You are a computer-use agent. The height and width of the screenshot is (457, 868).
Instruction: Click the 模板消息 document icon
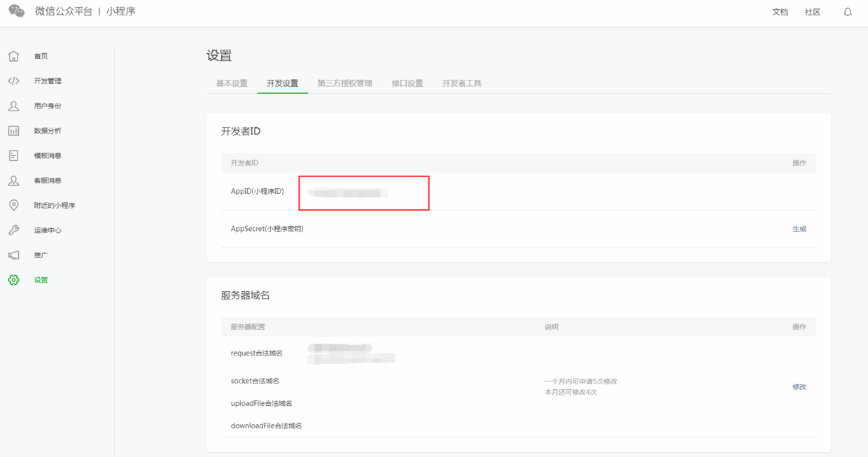pos(13,155)
